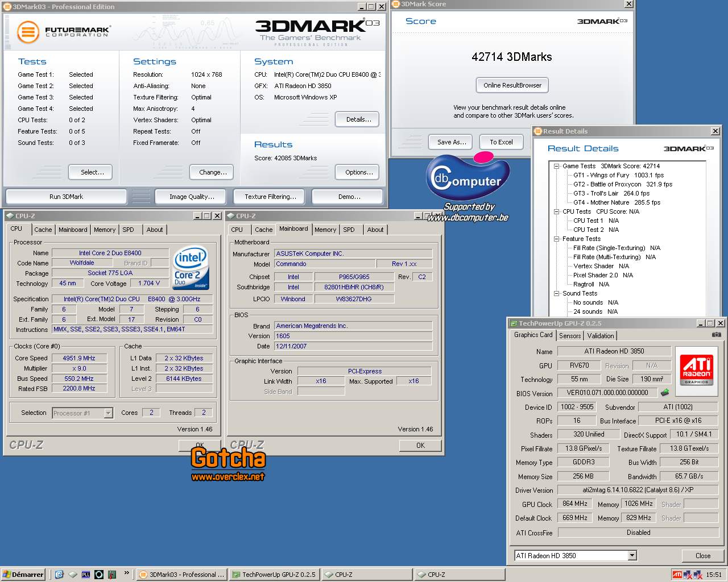The width and height of the screenshot is (728, 582).
Task: Click the 3DMark03 window title bar icon
Action: tap(7, 7)
